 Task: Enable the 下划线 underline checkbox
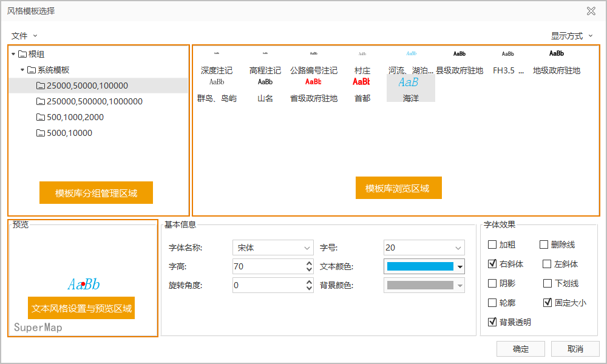pos(548,283)
